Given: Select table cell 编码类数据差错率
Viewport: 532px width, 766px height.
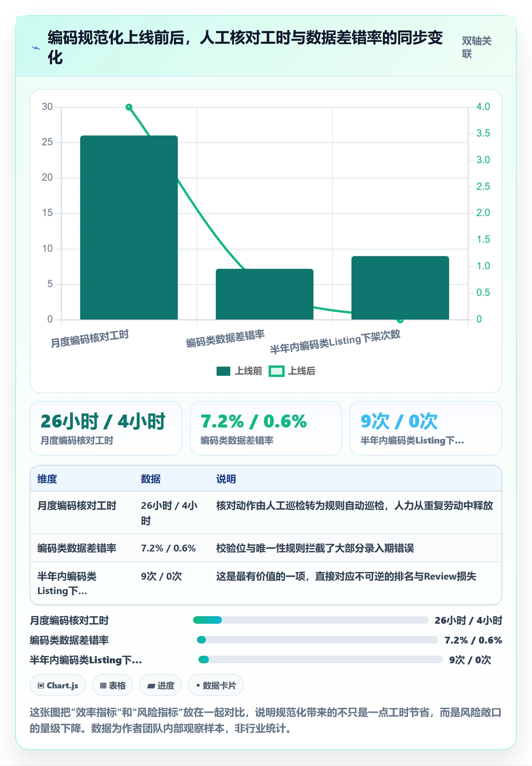Looking at the screenshot, I should [x=77, y=548].
